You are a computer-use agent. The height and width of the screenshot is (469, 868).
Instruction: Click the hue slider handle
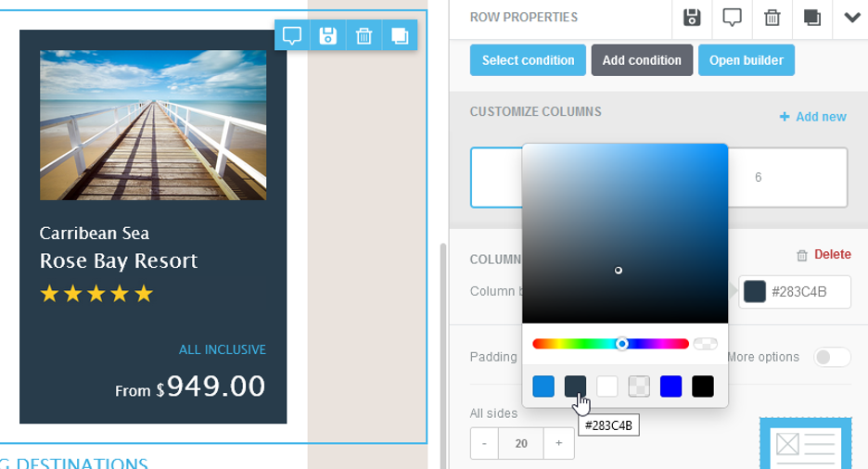point(622,344)
